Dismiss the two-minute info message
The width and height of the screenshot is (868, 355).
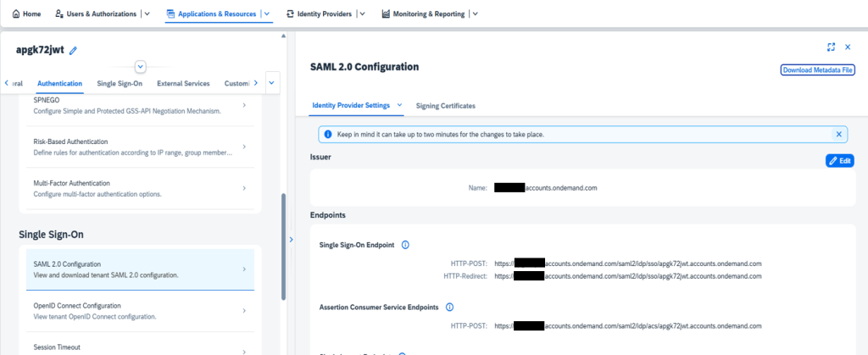tap(838, 134)
